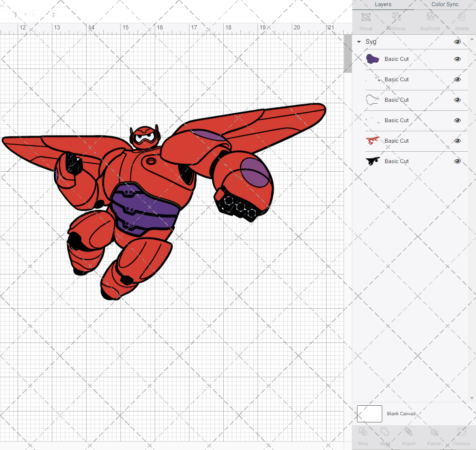Viewport: 476px width, 450px height.
Task: Click the Layers panel scroll up arrow
Action: (x=471, y=39)
